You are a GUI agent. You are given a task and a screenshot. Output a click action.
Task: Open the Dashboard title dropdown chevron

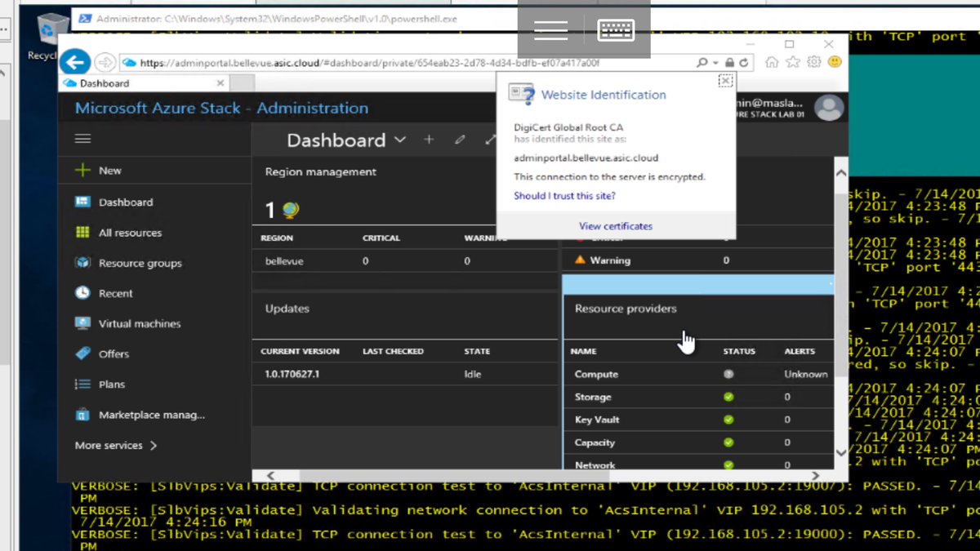coord(400,140)
